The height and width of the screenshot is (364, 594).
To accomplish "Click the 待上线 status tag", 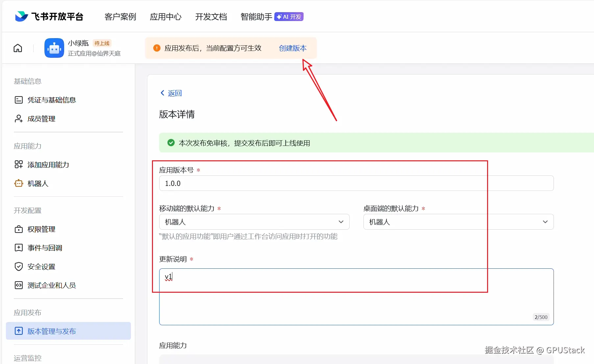I will (102, 43).
